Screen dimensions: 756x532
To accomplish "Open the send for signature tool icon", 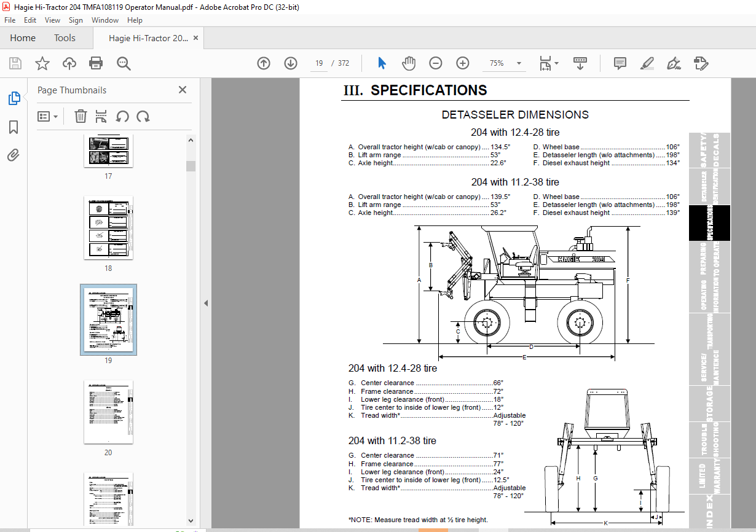I will (x=701, y=63).
